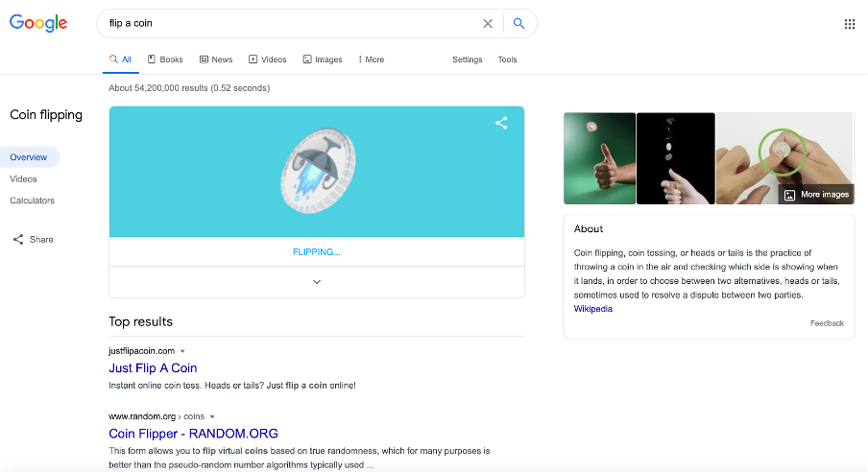
Task: Follow the Wikipedia link
Action: point(592,309)
